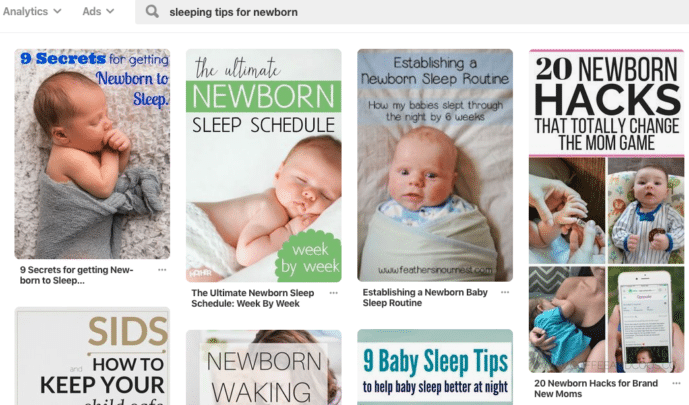Click 'The Ultimate Newborn Sleep Schedule: Week By Week' title
689x405 pixels.
click(253, 298)
